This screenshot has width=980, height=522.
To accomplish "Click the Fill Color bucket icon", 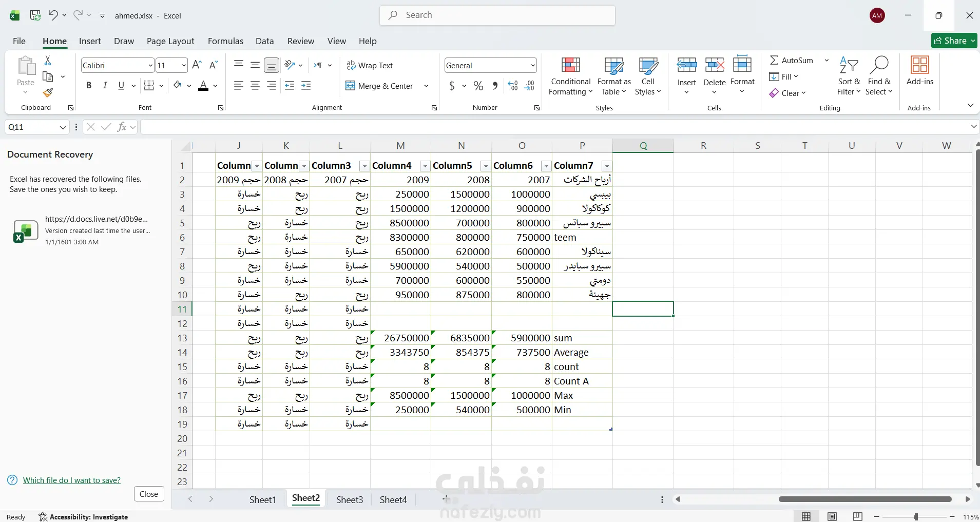I will click(178, 85).
